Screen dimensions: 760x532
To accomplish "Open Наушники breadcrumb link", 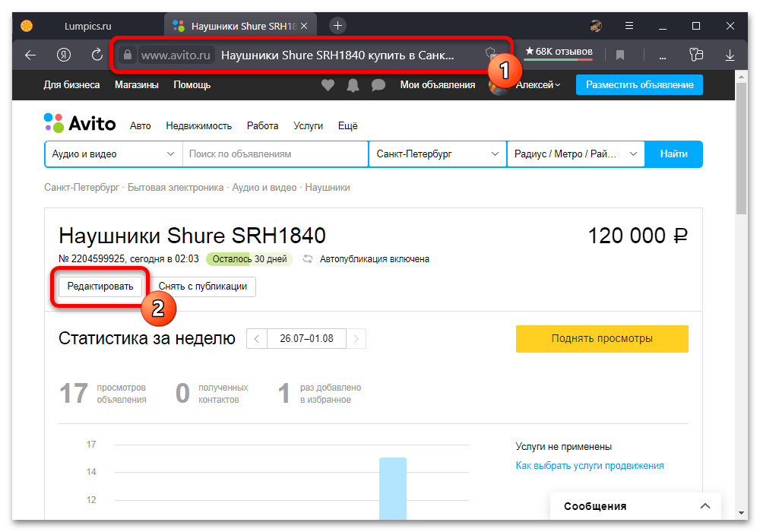I will click(327, 188).
